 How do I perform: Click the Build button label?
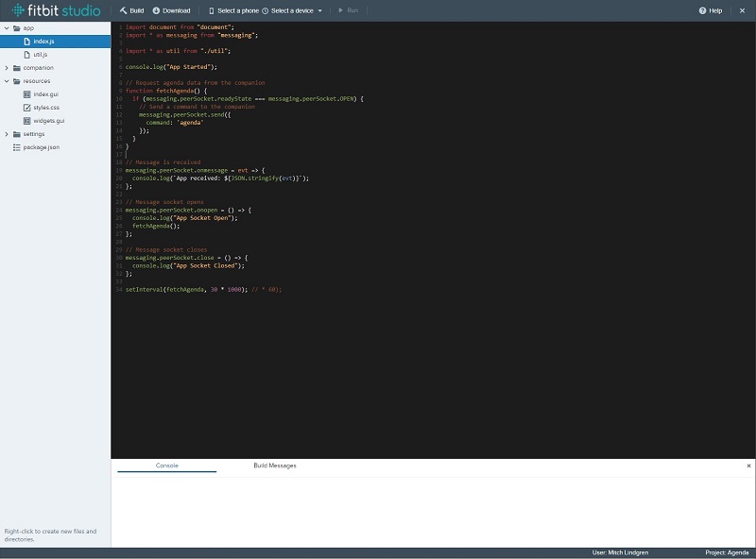pos(137,10)
